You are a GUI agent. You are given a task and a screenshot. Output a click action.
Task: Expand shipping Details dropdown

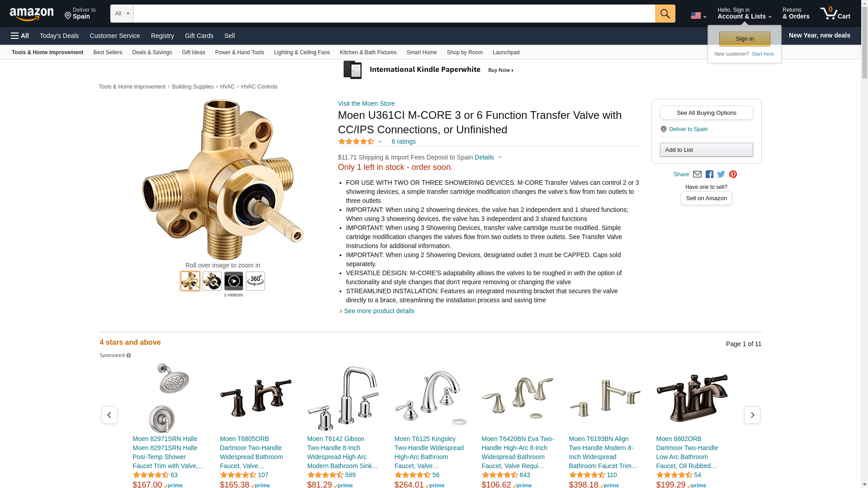488,157
